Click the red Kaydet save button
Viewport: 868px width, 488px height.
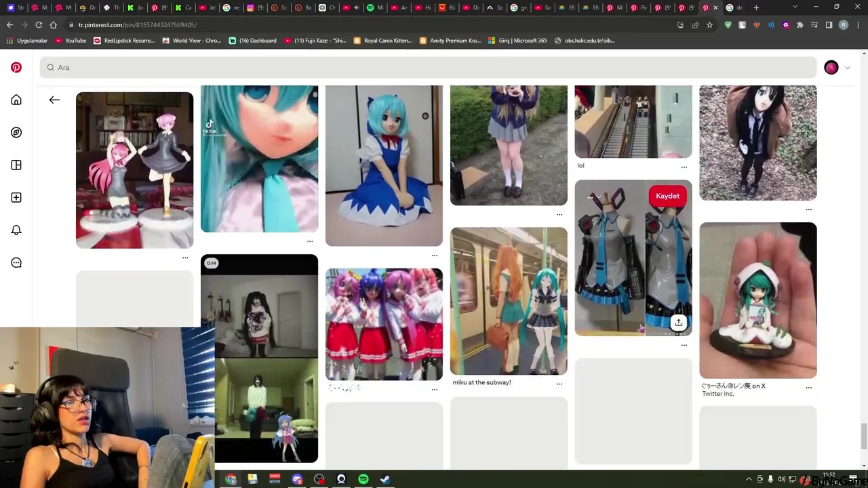tap(667, 196)
